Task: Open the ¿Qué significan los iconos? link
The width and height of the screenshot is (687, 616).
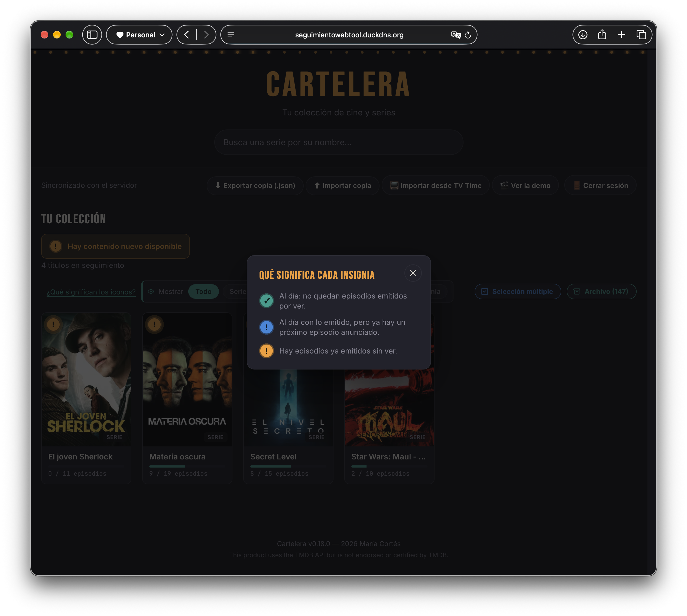Action: (91, 292)
